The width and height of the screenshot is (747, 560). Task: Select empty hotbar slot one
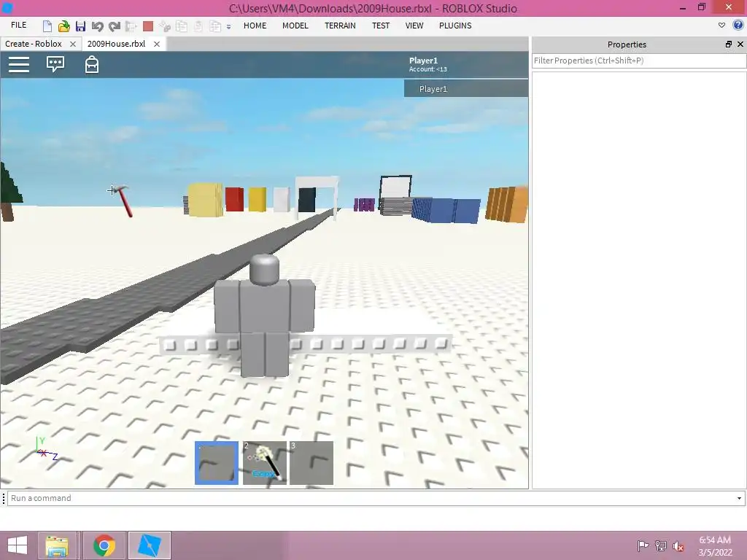217,463
